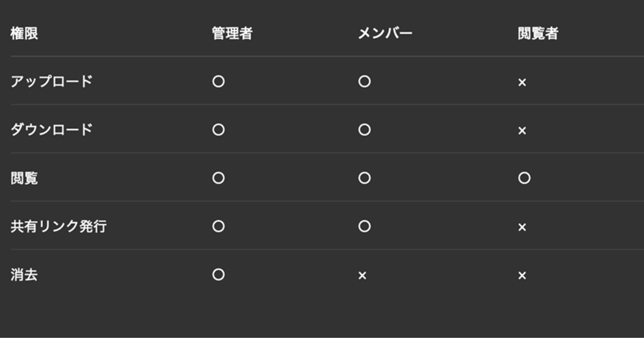The height and width of the screenshot is (362, 644).
Task: Click the 閲覧者 ダウンロード cross mark
Action: 522,131
